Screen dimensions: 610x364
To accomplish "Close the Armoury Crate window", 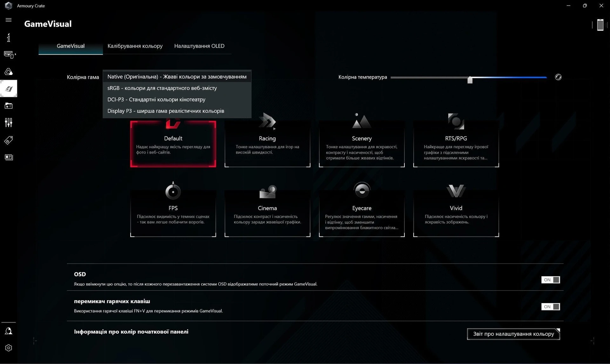I will coord(601,6).
